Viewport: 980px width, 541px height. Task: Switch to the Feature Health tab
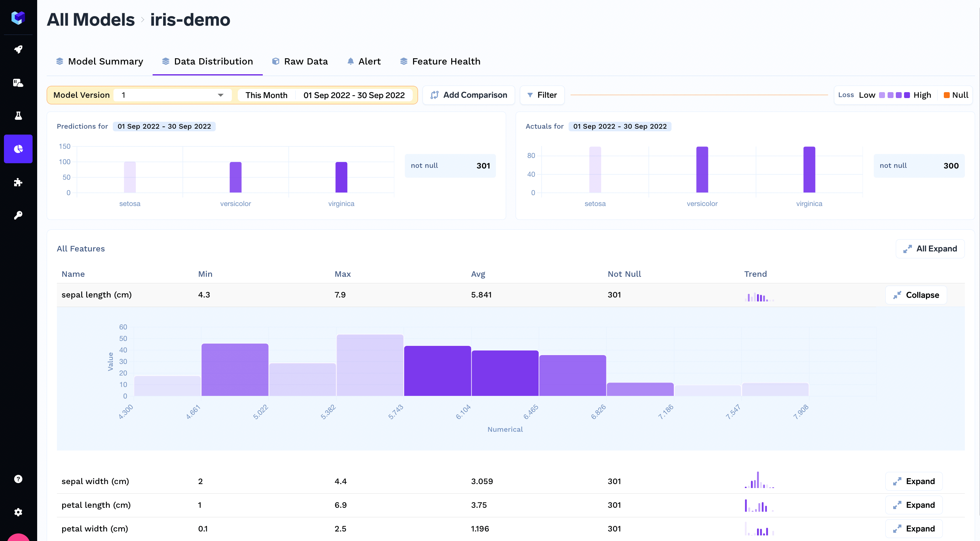pos(440,61)
